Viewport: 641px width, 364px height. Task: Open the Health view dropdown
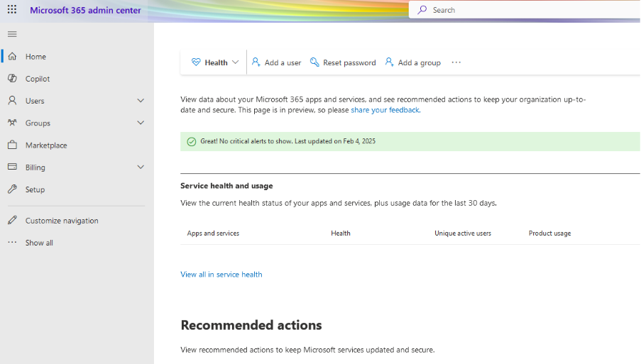(215, 62)
